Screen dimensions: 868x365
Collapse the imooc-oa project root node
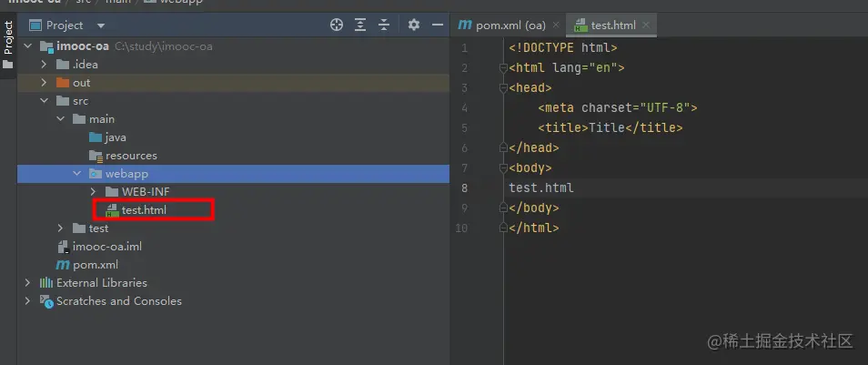[27, 46]
